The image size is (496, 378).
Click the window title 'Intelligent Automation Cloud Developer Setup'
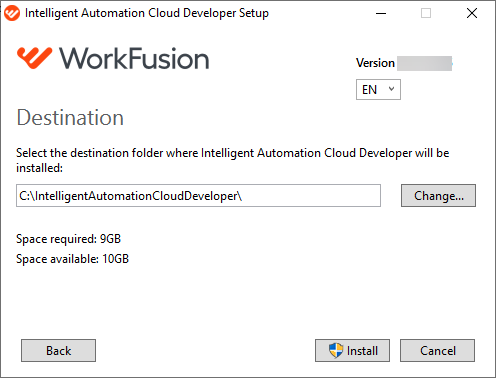147,13
